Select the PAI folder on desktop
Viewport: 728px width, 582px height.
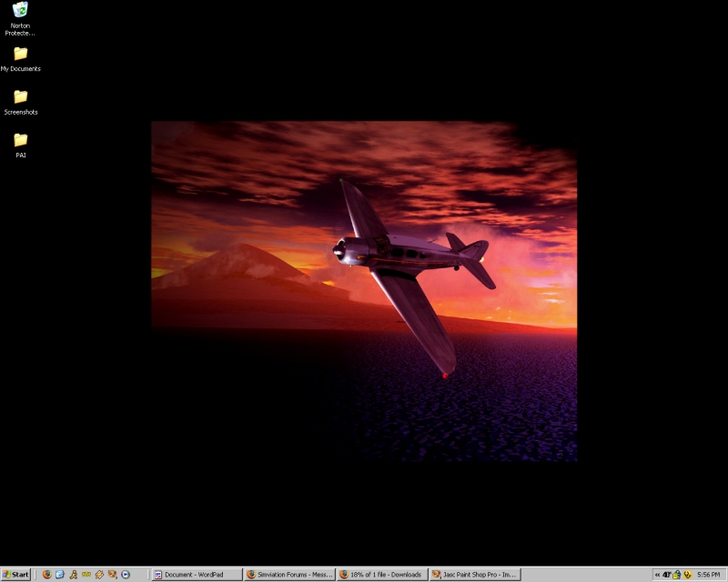[x=20, y=145]
